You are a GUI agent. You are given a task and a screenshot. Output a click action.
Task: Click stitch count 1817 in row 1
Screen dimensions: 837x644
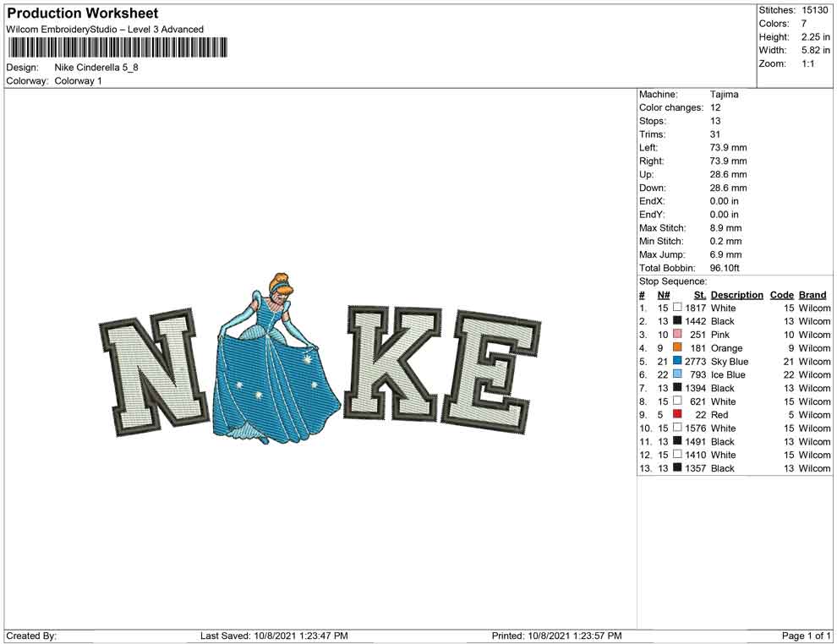click(696, 308)
